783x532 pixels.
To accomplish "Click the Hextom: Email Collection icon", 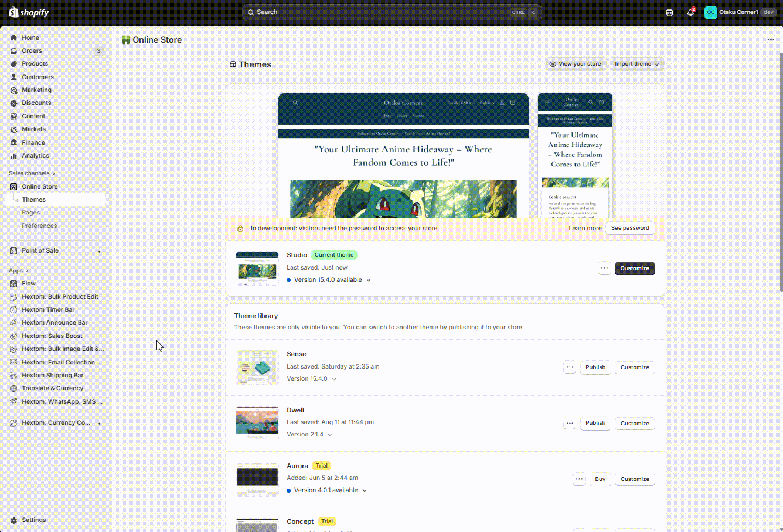I will (x=13, y=362).
